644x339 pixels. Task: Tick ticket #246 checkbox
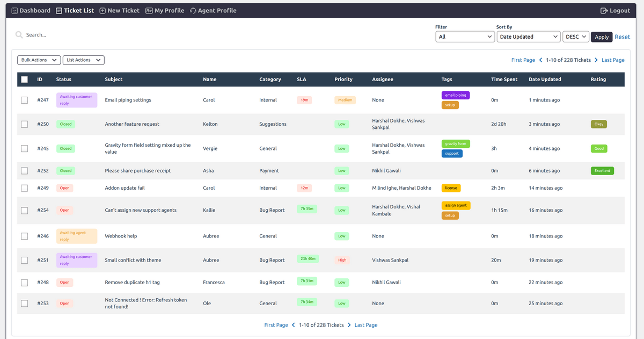click(24, 236)
